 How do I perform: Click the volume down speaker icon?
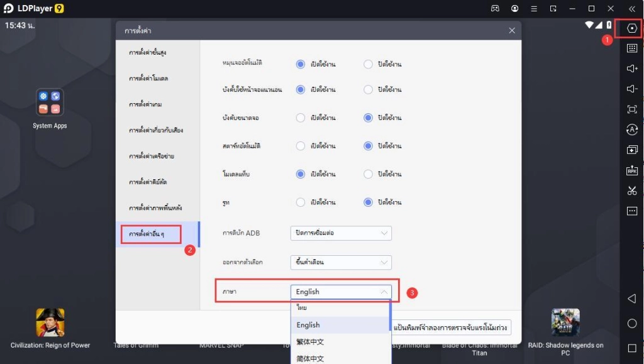632,89
